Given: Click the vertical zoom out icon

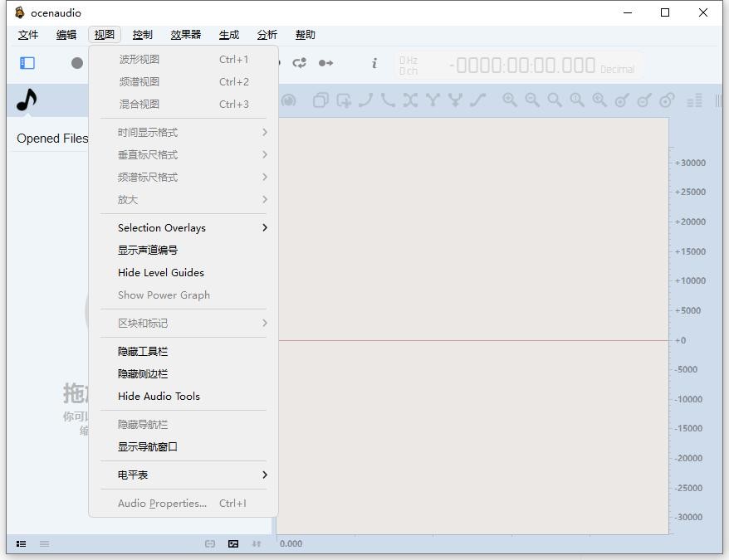Looking at the screenshot, I should pos(644,100).
